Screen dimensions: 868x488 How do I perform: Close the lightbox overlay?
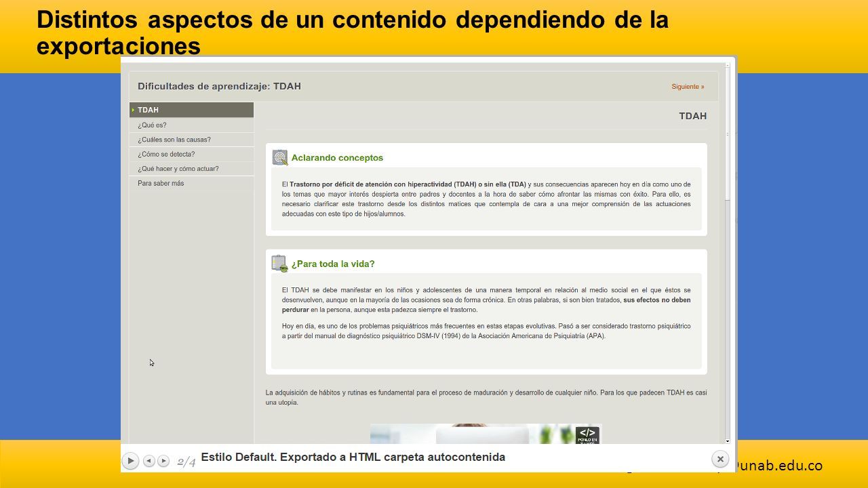tap(720, 459)
